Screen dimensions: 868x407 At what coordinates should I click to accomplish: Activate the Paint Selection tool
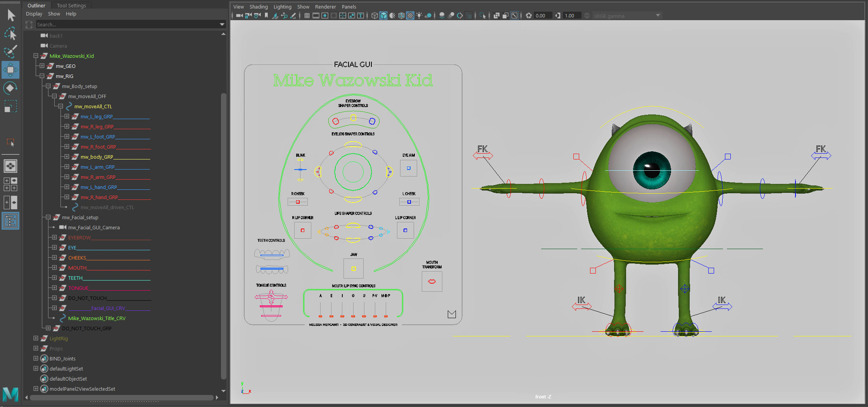click(10, 52)
